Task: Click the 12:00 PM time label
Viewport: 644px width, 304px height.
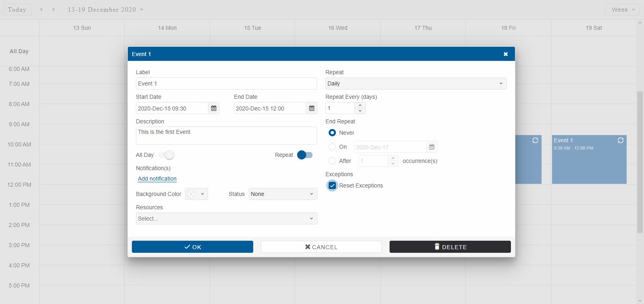Action: [19, 185]
